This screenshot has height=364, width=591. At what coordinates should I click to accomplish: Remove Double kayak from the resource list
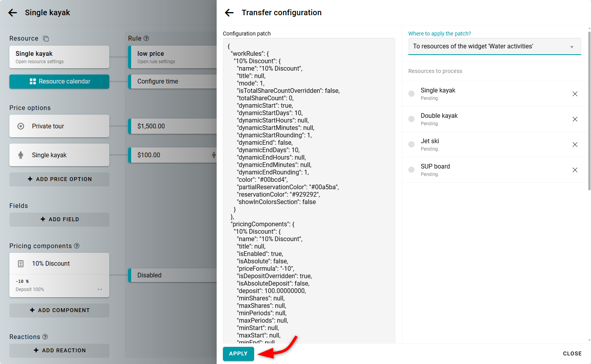point(575,119)
